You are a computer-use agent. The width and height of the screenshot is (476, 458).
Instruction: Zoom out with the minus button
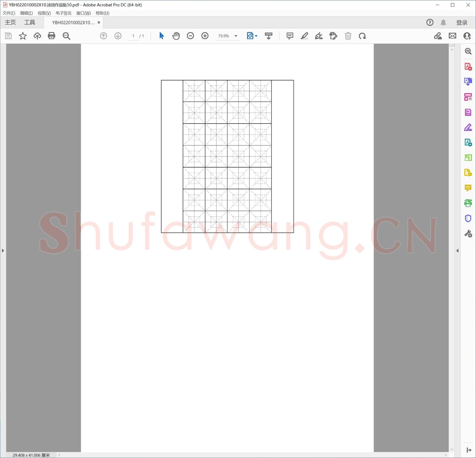pos(190,36)
